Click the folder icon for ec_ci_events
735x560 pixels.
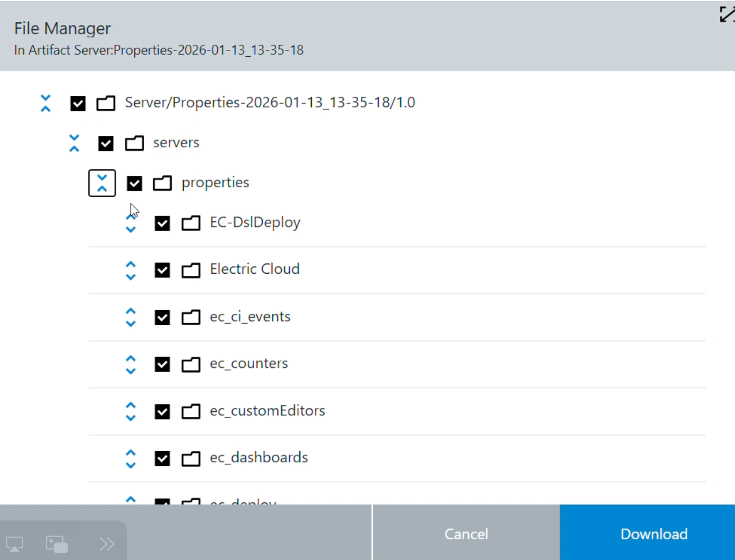[191, 317]
